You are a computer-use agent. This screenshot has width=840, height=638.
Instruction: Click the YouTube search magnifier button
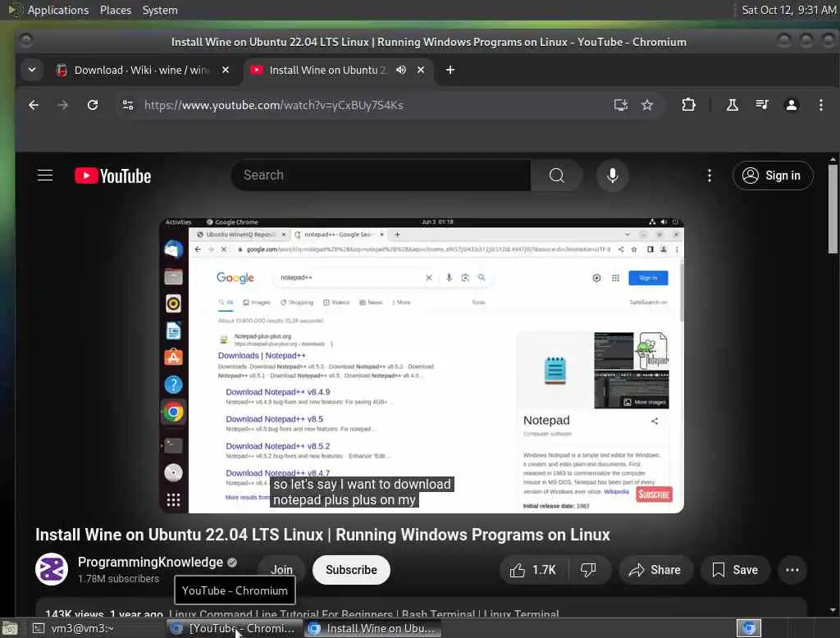pos(556,175)
